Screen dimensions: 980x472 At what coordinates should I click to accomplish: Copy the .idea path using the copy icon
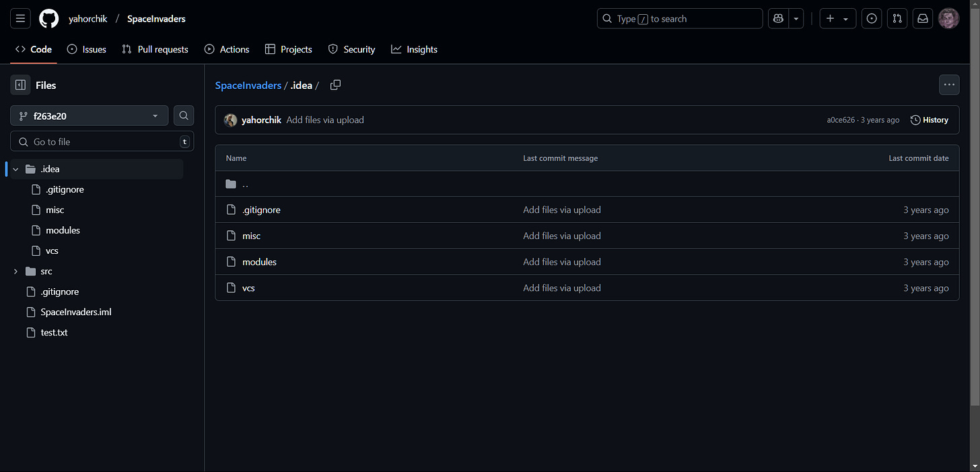pyautogui.click(x=335, y=85)
